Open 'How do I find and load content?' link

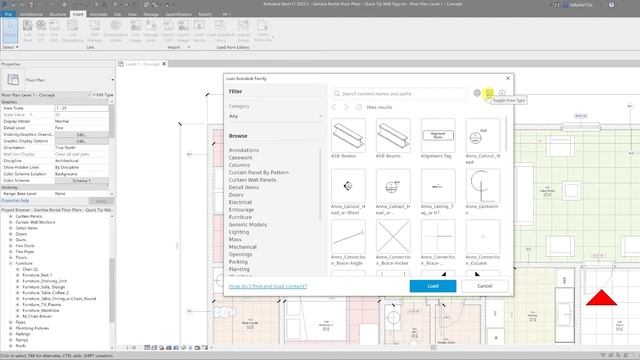click(268, 287)
